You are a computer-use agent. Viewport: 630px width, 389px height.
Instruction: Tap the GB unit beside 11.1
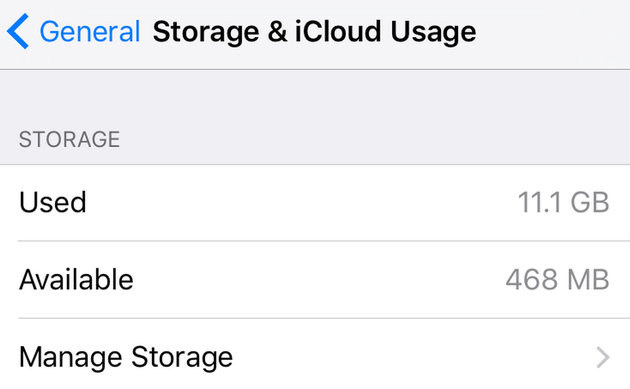pos(590,202)
